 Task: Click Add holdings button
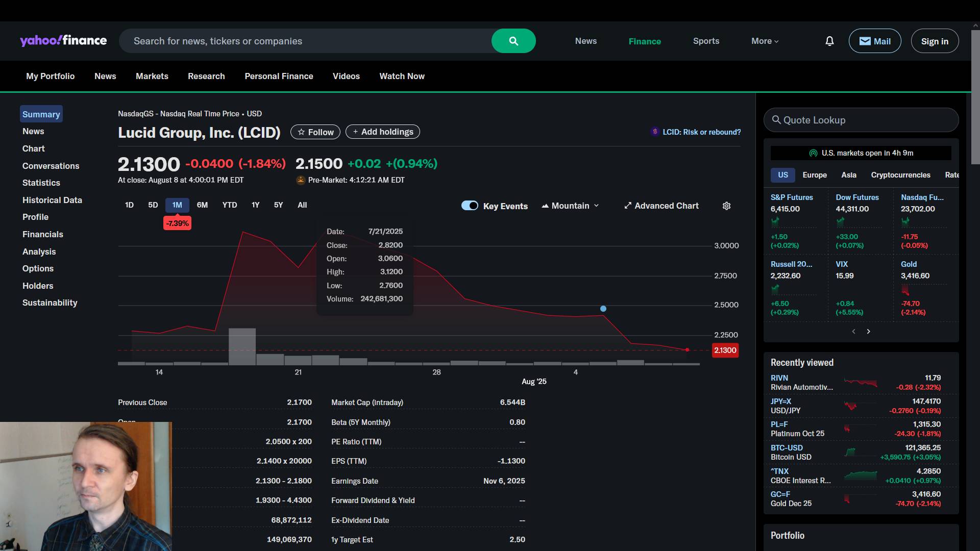[382, 132]
